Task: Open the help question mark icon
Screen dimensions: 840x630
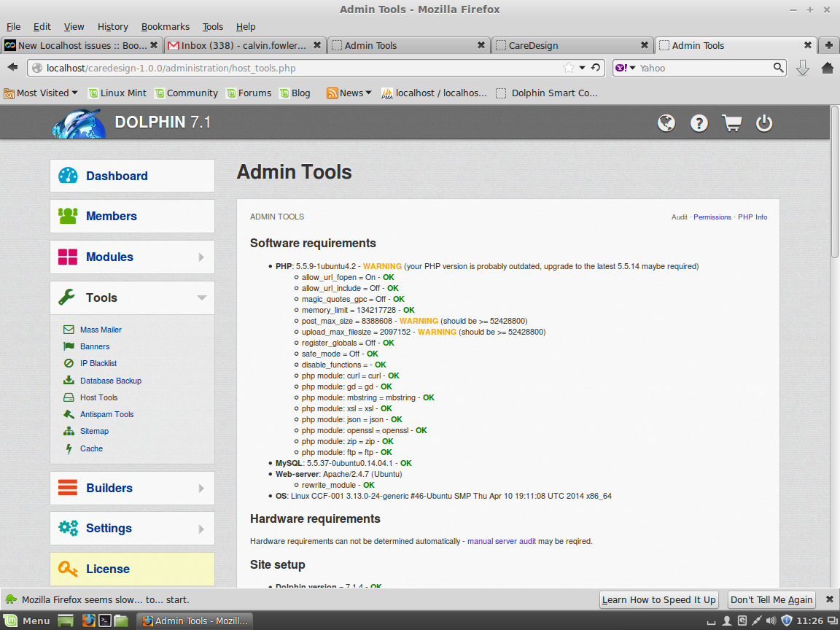Action: pos(699,123)
